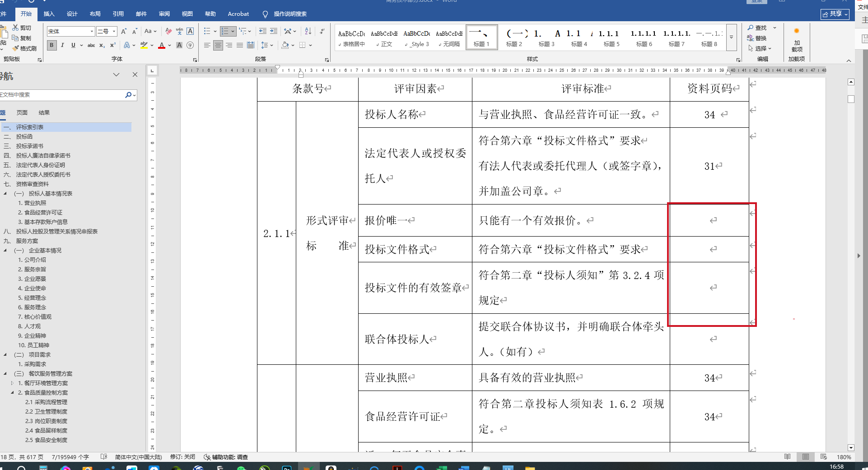868x470 pixels.
Task: Increase font size with the grow-font icon
Action: 124,31
